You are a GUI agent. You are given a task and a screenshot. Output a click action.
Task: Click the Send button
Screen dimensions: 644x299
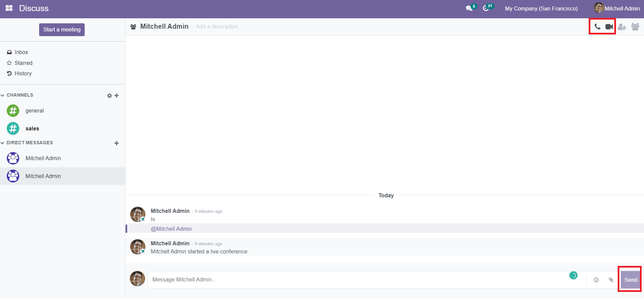pyautogui.click(x=631, y=280)
